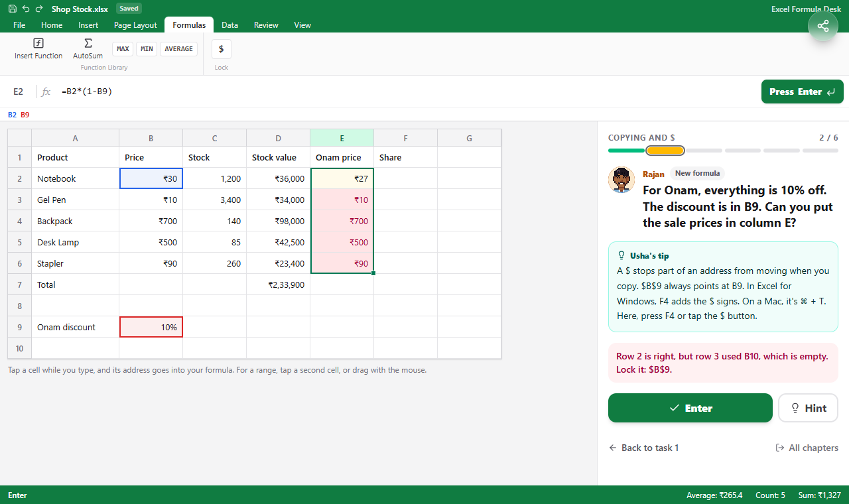Click row 9 header
The image size is (849, 504).
pos(20,327)
